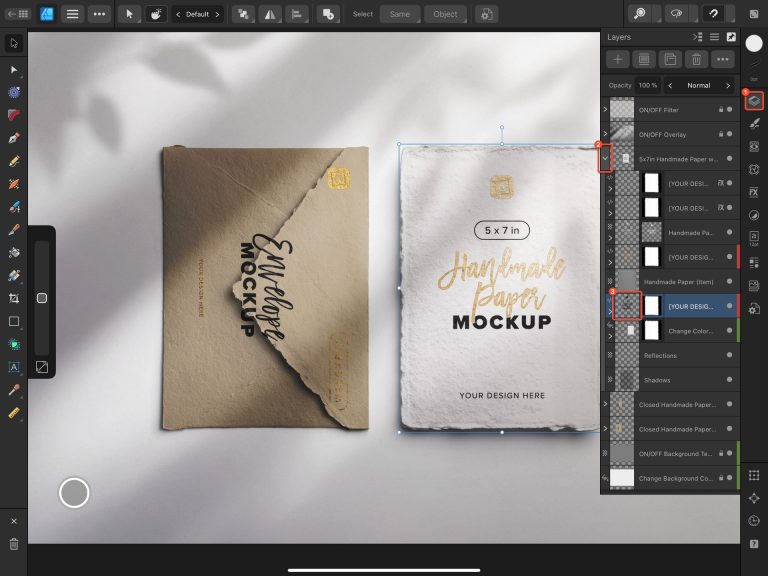The width and height of the screenshot is (768, 576).
Task: Select the Color Picker eyedropper tool
Action: click(14, 390)
